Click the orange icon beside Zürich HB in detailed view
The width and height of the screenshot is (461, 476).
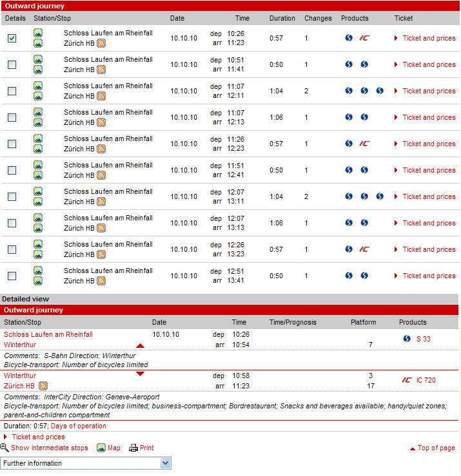pyautogui.click(x=43, y=386)
